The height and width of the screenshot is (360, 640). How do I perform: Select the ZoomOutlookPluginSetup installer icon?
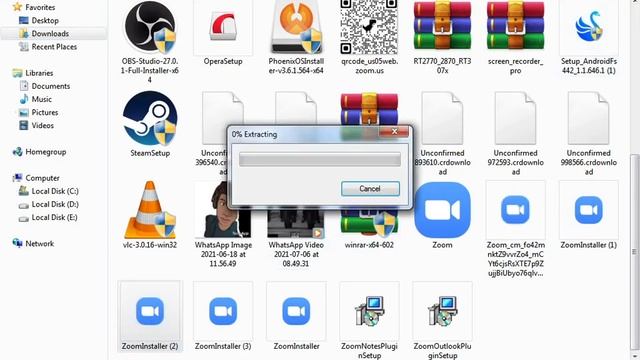click(442, 311)
